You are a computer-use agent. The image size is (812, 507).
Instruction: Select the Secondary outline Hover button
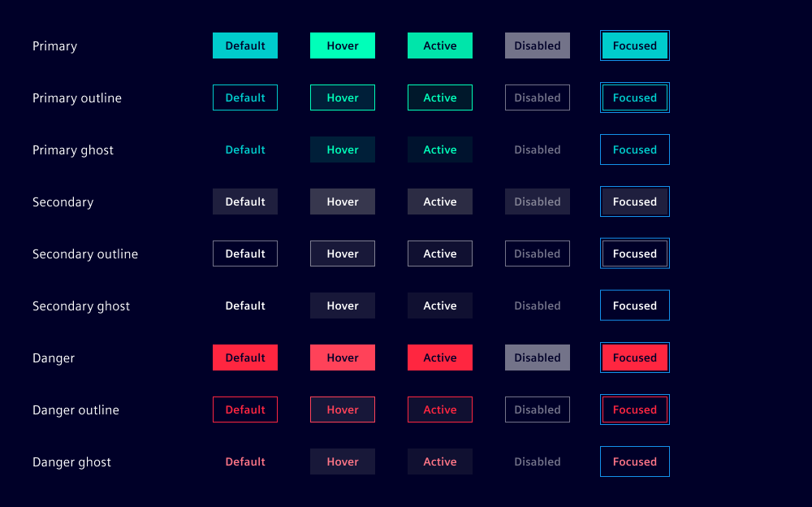click(x=343, y=253)
